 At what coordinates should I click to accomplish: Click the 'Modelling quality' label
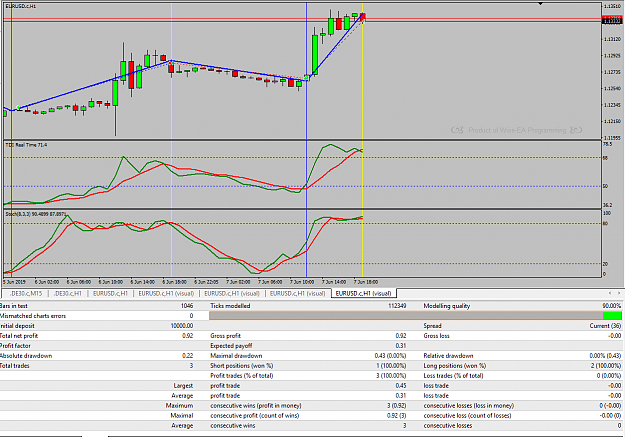coord(447,306)
